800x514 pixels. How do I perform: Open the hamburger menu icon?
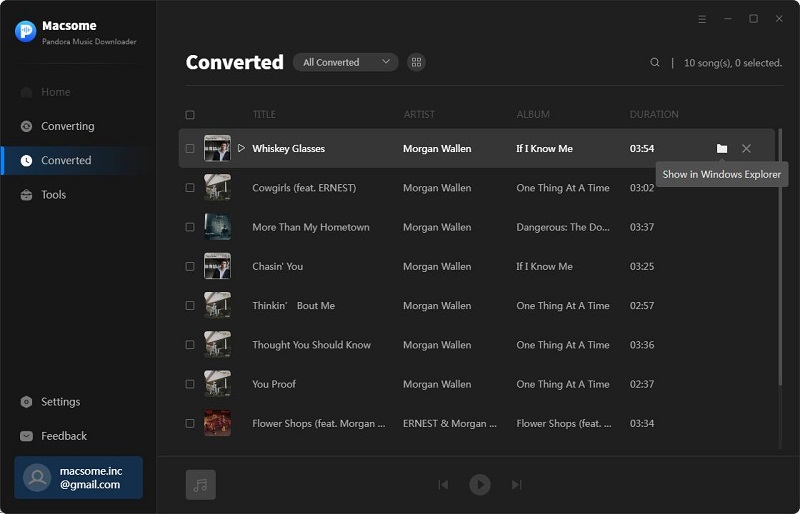click(702, 19)
